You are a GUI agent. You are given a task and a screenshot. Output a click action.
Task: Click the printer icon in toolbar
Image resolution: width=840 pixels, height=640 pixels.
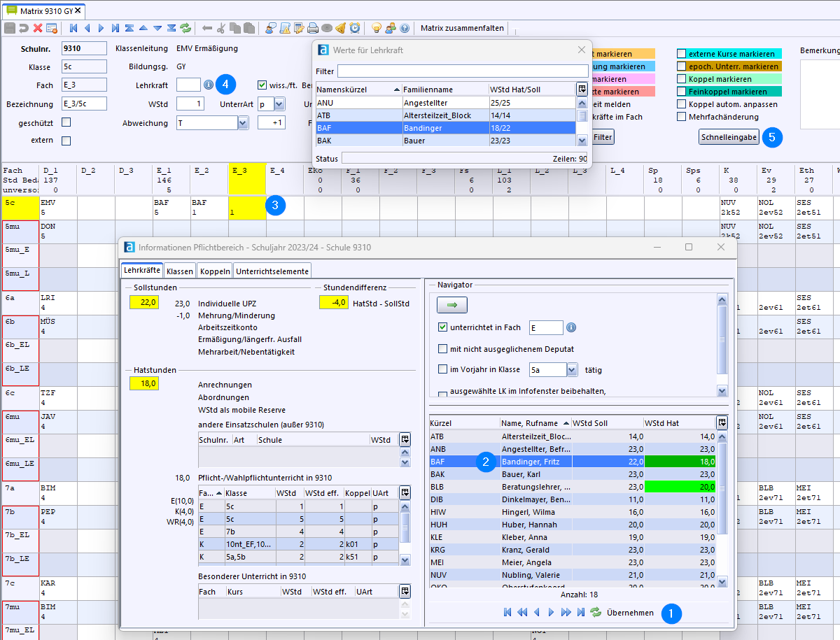[313, 28]
